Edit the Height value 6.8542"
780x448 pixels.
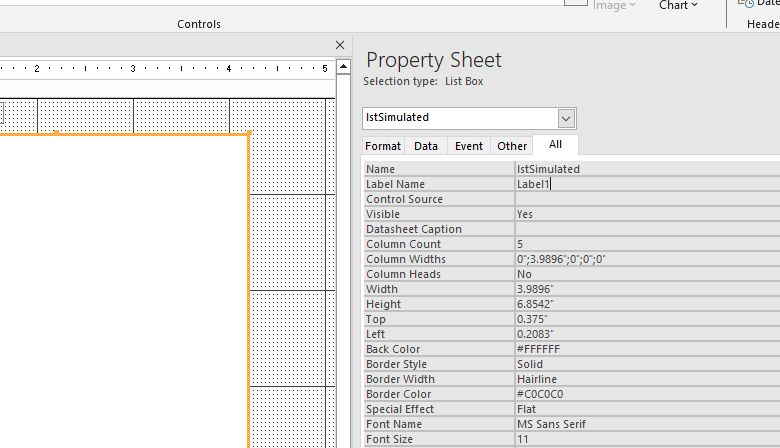click(x=647, y=304)
